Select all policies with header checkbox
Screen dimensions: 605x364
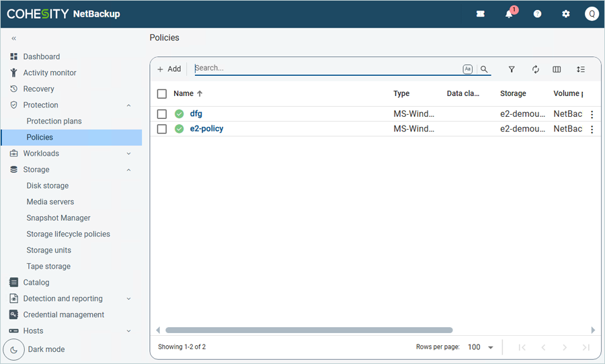click(x=162, y=94)
